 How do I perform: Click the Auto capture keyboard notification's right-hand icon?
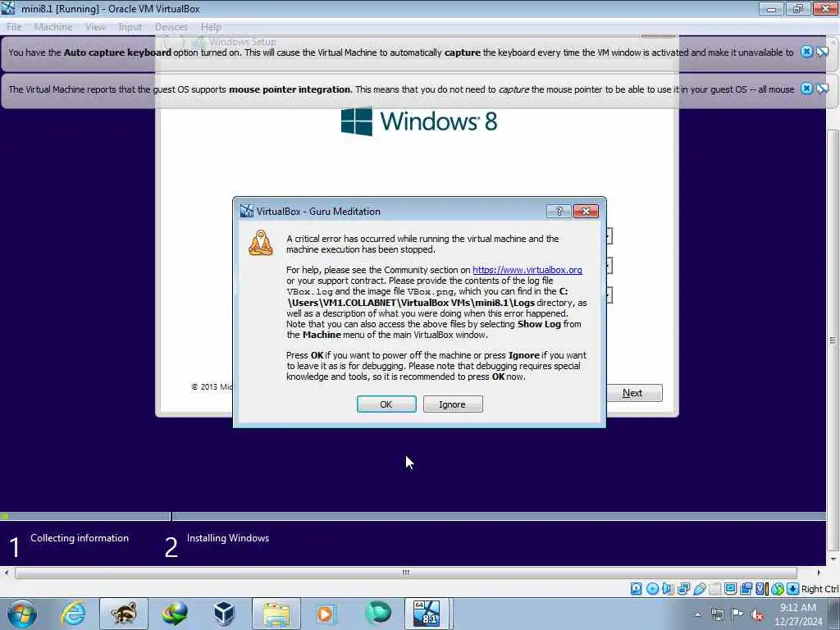click(x=822, y=52)
